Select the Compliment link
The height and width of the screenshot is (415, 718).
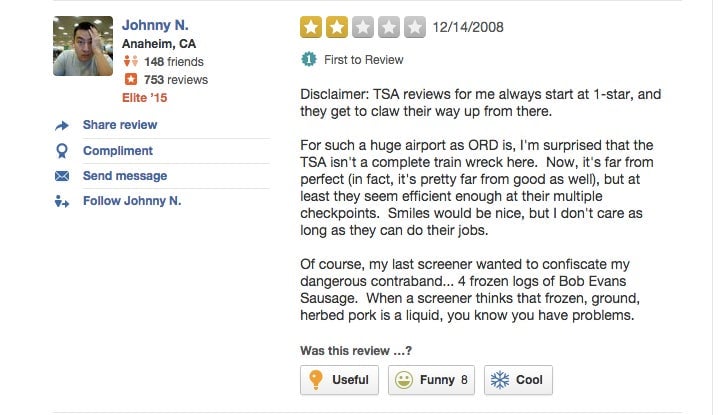coord(118,151)
